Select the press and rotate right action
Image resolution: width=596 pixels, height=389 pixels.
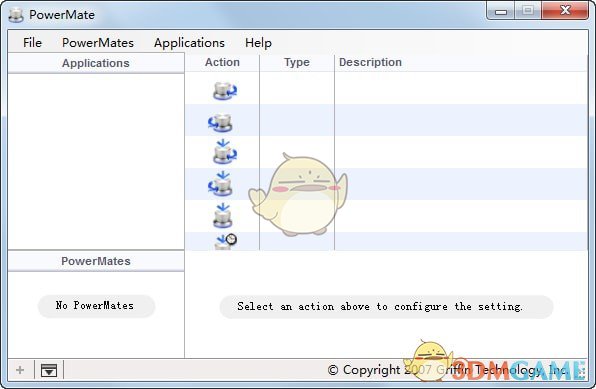coord(224,152)
